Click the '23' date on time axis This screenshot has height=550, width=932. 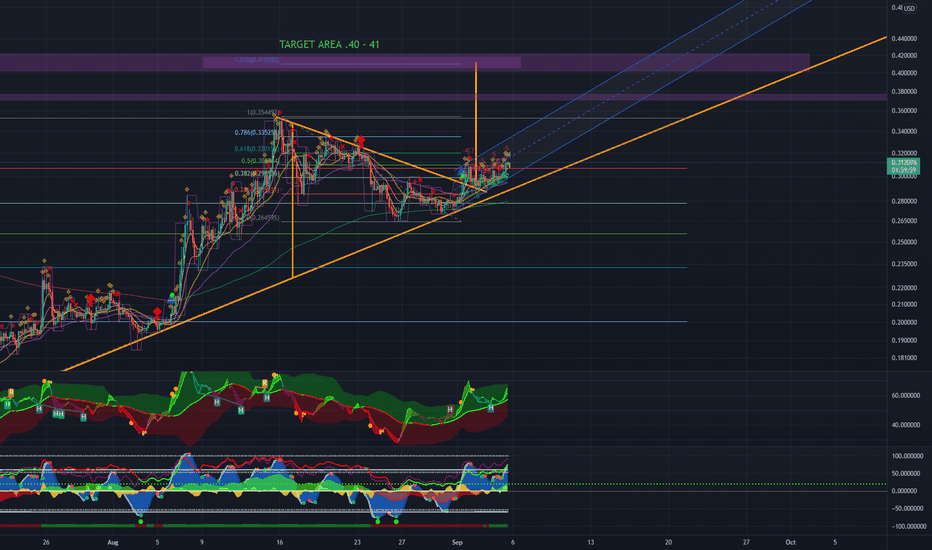click(357, 542)
